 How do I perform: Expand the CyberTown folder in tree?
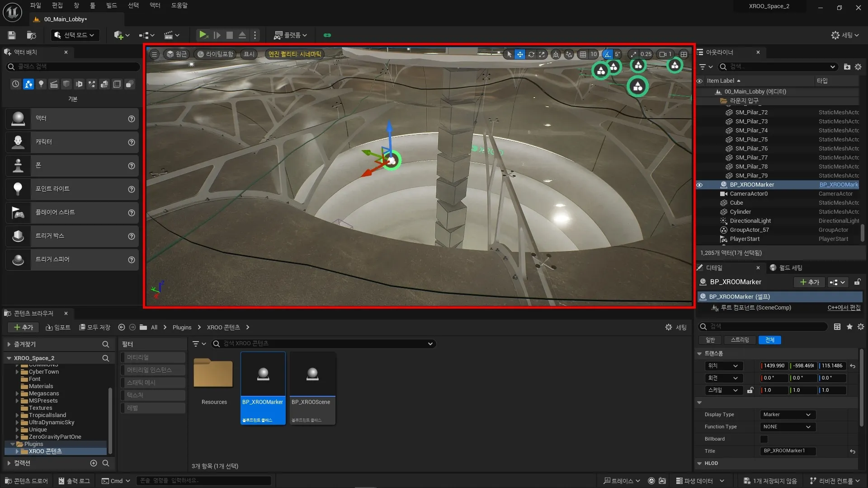pyautogui.click(x=17, y=372)
